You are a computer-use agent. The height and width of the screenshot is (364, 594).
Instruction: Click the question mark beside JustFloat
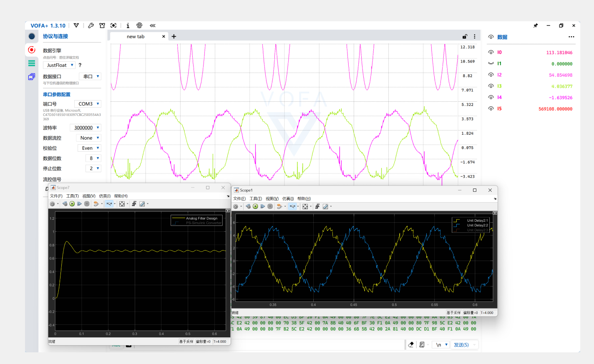80,65
